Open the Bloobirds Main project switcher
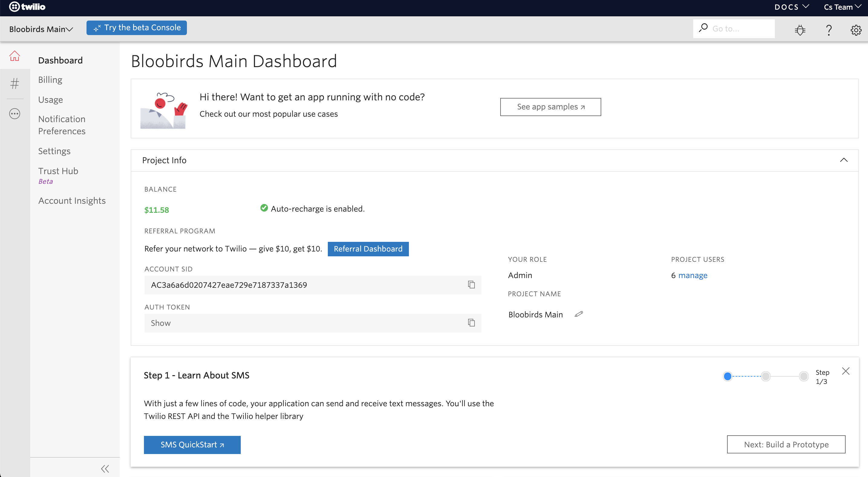The height and width of the screenshot is (477, 868). tap(41, 29)
